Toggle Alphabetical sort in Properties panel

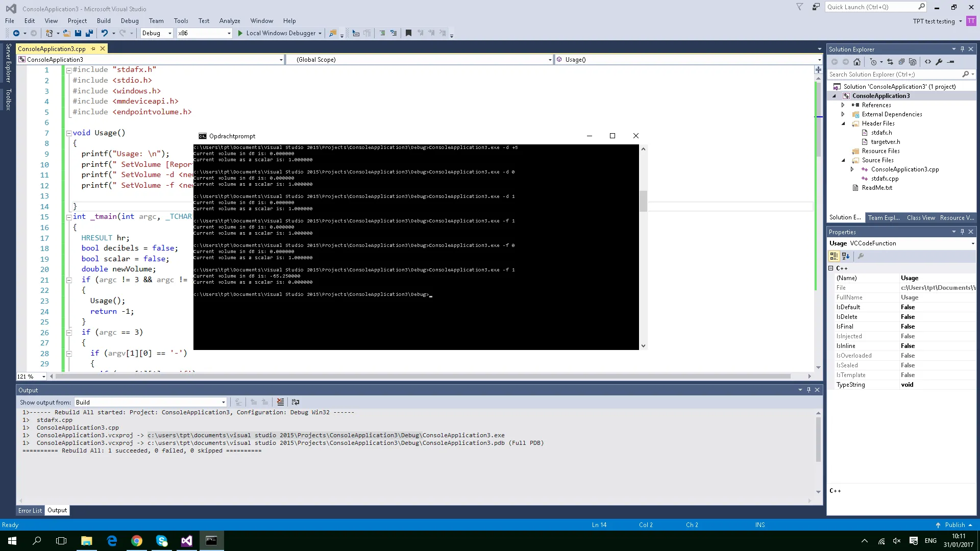[846, 256]
